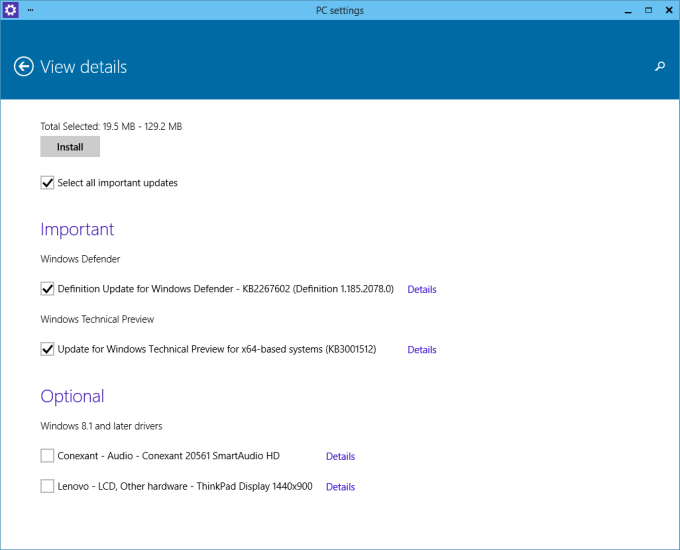Click the View details page title
Screen dimensions: 680x550
84,67
